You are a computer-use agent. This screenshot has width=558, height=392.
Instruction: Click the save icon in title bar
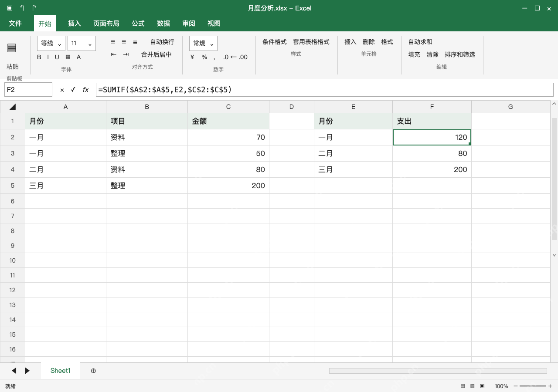(10, 8)
